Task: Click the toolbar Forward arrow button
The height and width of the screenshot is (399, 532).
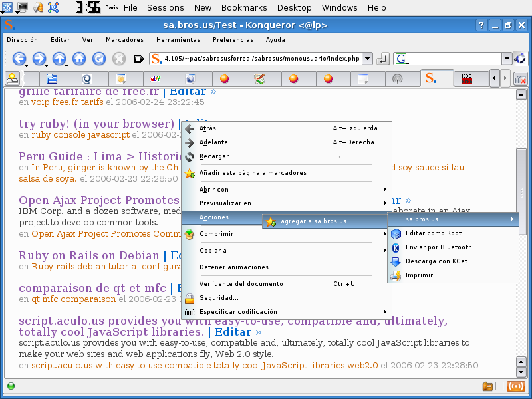Action: coord(39,59)
